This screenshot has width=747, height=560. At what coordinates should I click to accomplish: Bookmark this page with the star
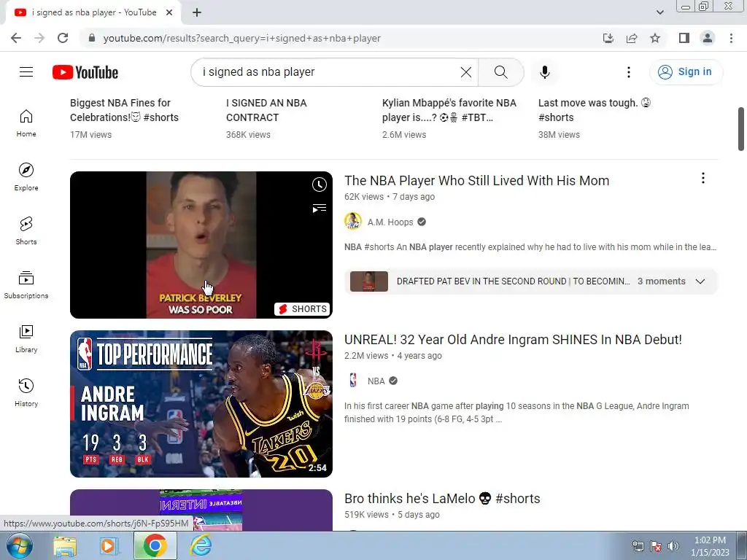(655, 38)
